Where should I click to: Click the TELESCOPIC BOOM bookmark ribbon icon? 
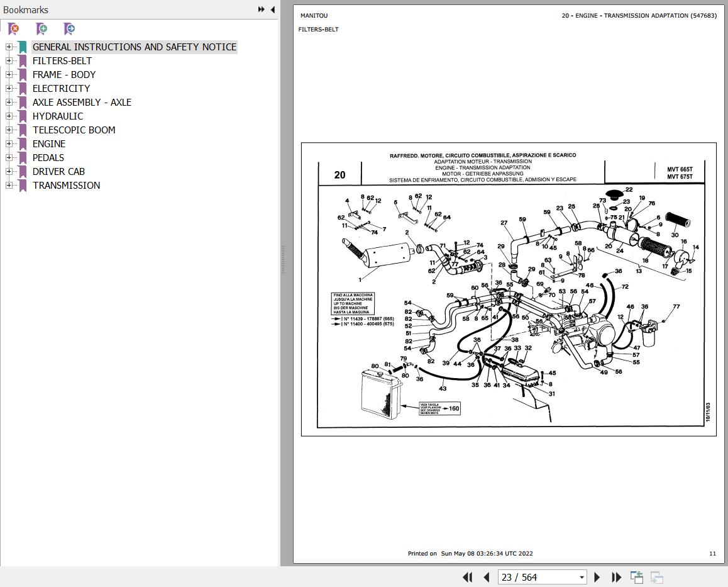point(22,130)
